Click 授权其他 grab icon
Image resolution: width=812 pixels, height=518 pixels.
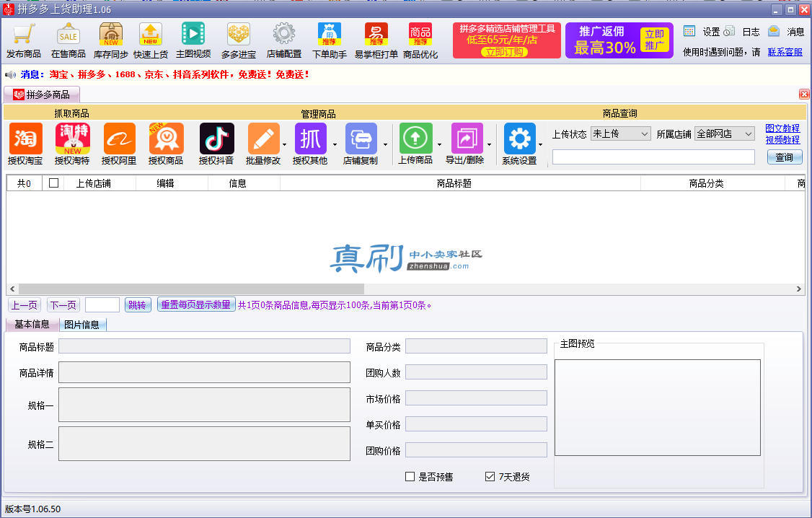click(x=310, y=139)
